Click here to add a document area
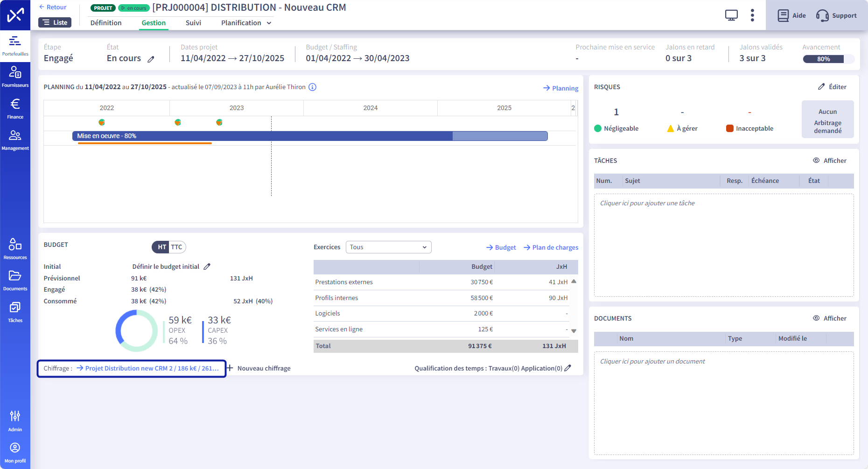868x469 pixels. pos(724,403)
